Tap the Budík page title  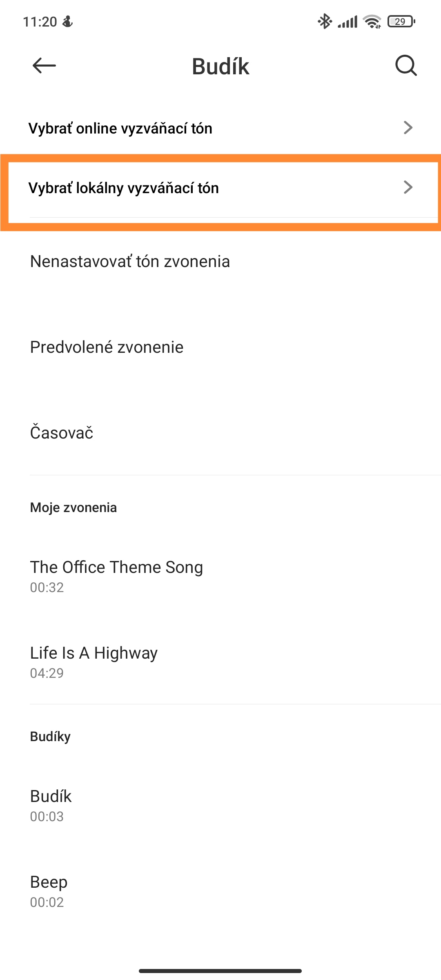pos(220,66)
